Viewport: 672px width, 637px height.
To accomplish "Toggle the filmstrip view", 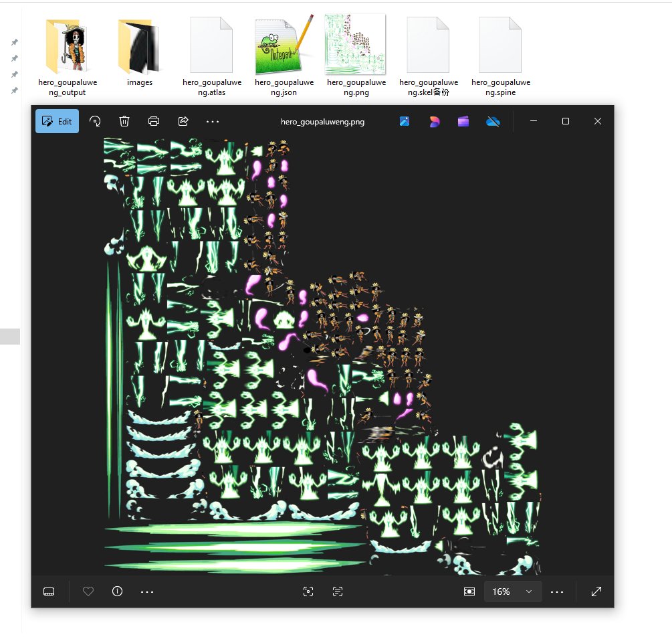I will click(x=49, y=591).
